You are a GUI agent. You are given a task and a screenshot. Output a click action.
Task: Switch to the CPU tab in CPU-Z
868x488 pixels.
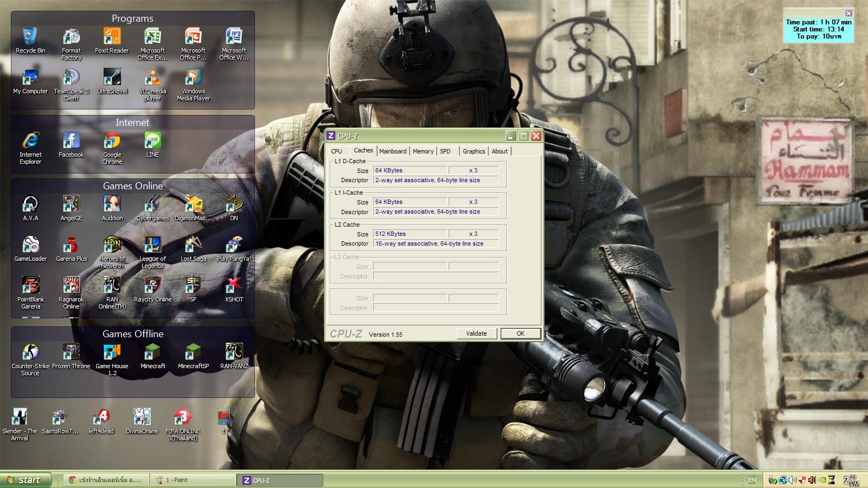(x=336, y=151)
